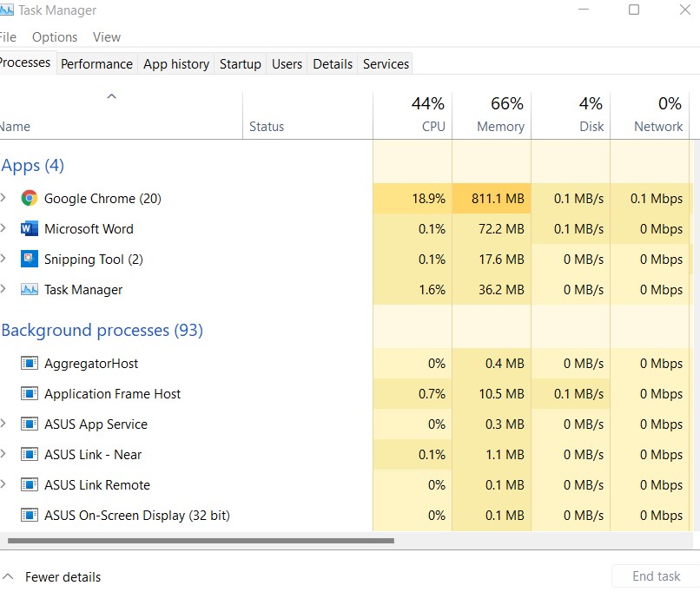Image resolution: width=700 pixels, height=592 pixels.
Task: Select ASUS On-Screen Display process icon
Action: click(30, 516)
